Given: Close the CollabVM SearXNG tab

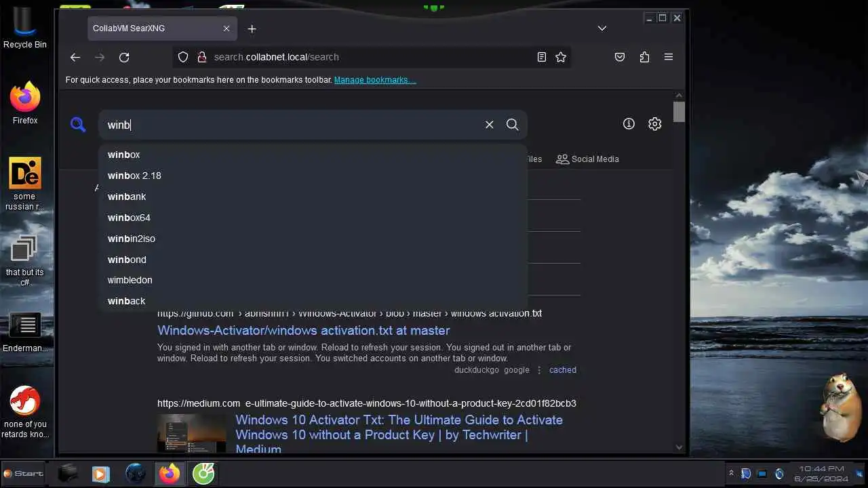Looking at the screenshot, I should pos(226,28).
